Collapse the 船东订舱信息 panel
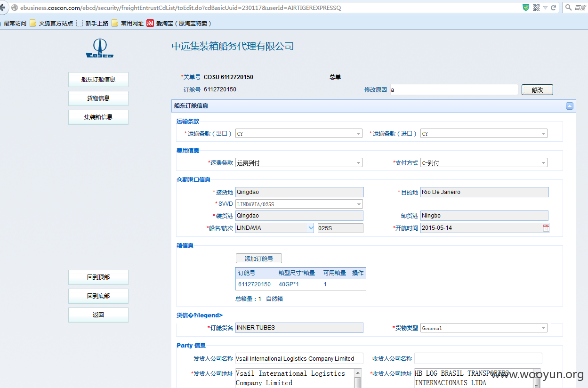Viewport: 588px width, 388px height. [x=570, y=106]
